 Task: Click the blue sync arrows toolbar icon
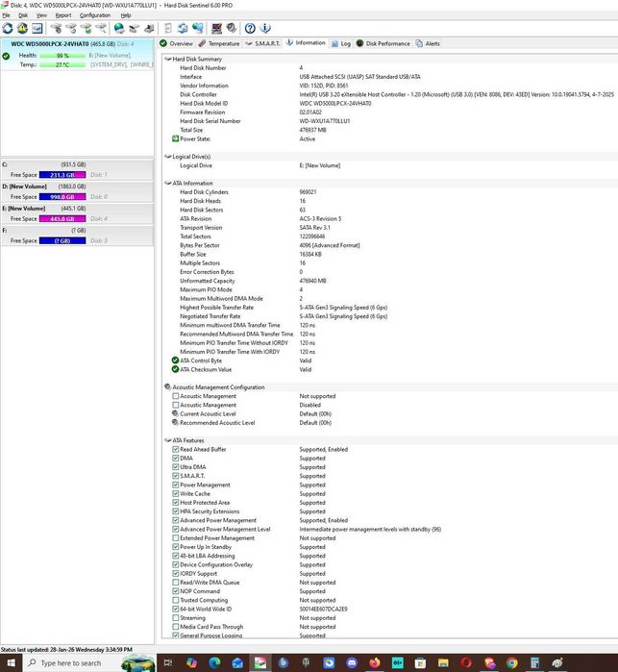(183, 28)
